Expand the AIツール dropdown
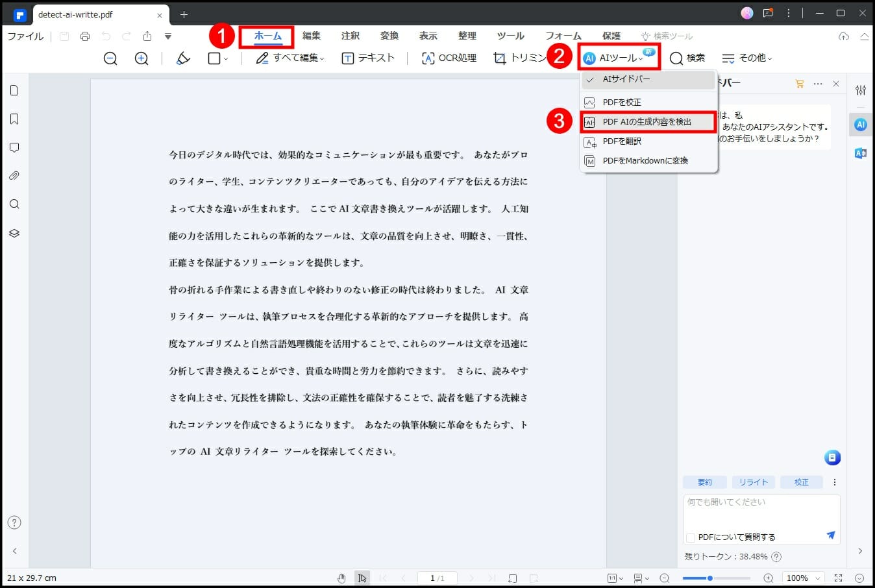 (x=619, y=58)
